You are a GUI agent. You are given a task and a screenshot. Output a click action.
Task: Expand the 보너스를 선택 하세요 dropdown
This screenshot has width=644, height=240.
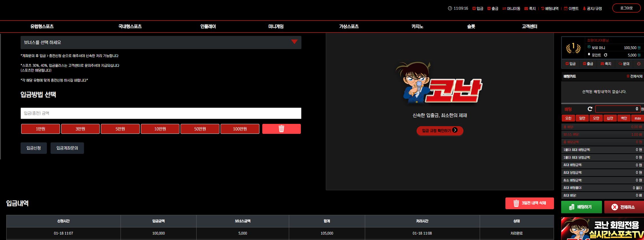coord(161,43)
